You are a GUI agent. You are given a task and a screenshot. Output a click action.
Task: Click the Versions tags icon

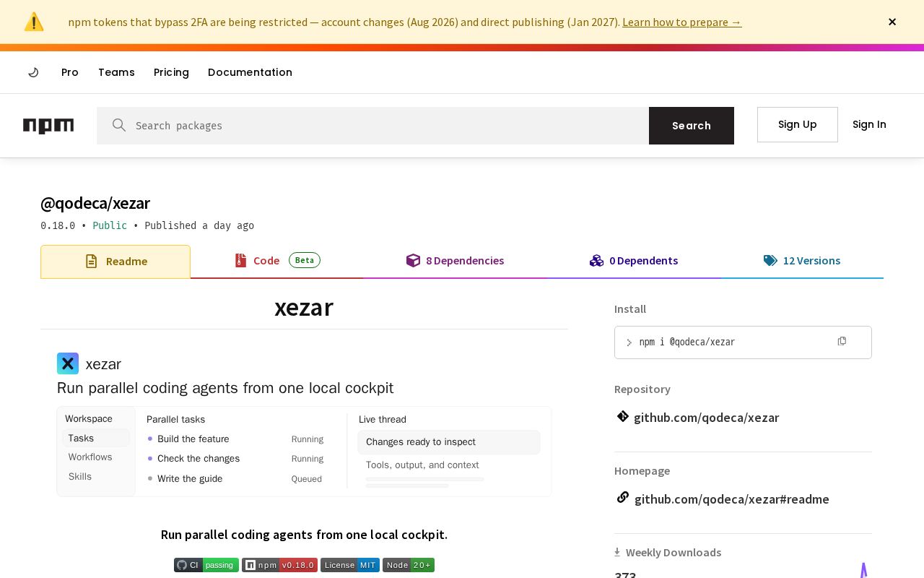point(770,260)
